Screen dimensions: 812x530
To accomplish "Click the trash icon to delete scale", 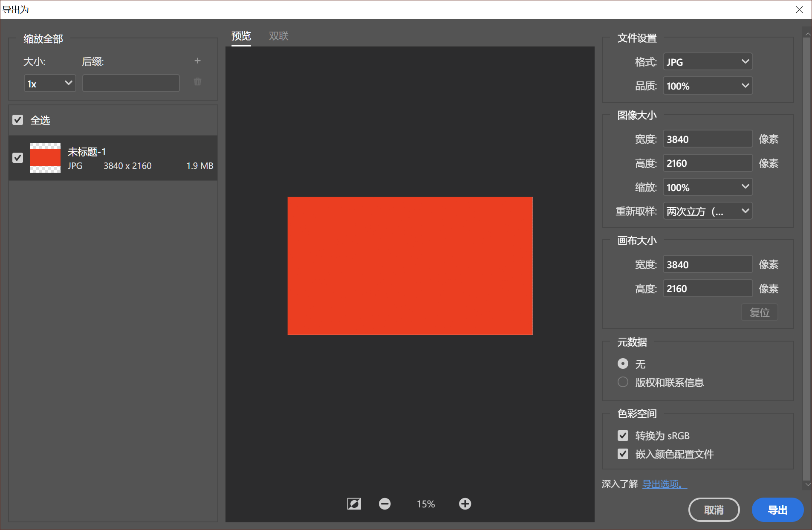I will tap(197, 81).
